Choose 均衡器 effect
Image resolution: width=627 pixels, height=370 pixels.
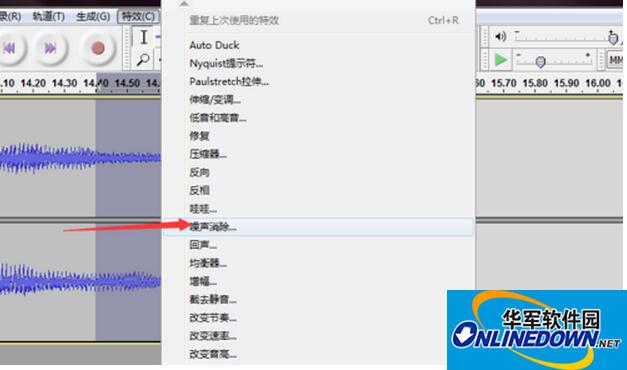[318, 263]
